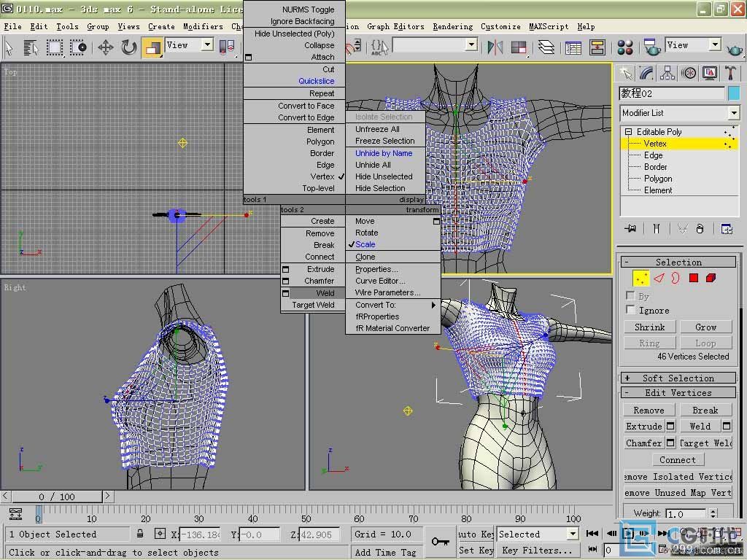Viewport: 747px width, 560px height.
Task: Open the Customize menu
Action: click(500, 27)
